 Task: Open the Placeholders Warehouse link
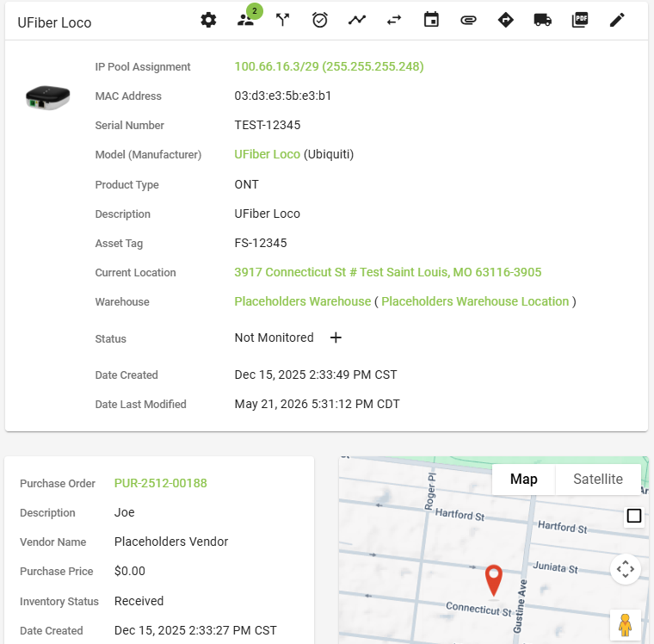pyautogui.click(x=302, y=301)
